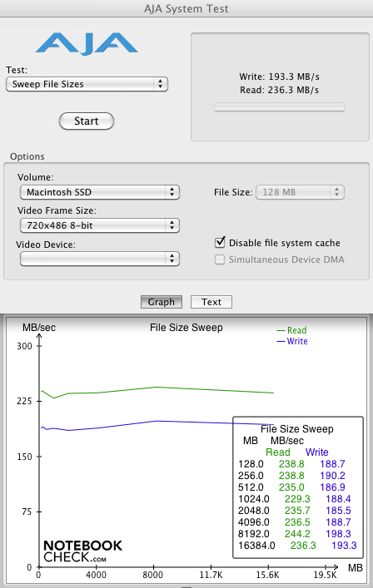Click the 300 label on the MB/sec axis
The width and height of the screenshot is (373, 588).
tap(24, 346)
